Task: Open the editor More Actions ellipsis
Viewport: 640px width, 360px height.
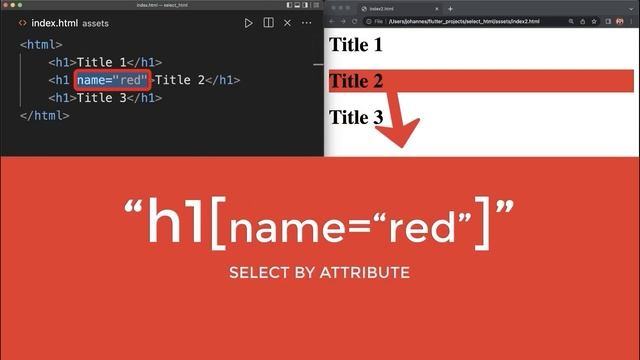Action: 307,23
